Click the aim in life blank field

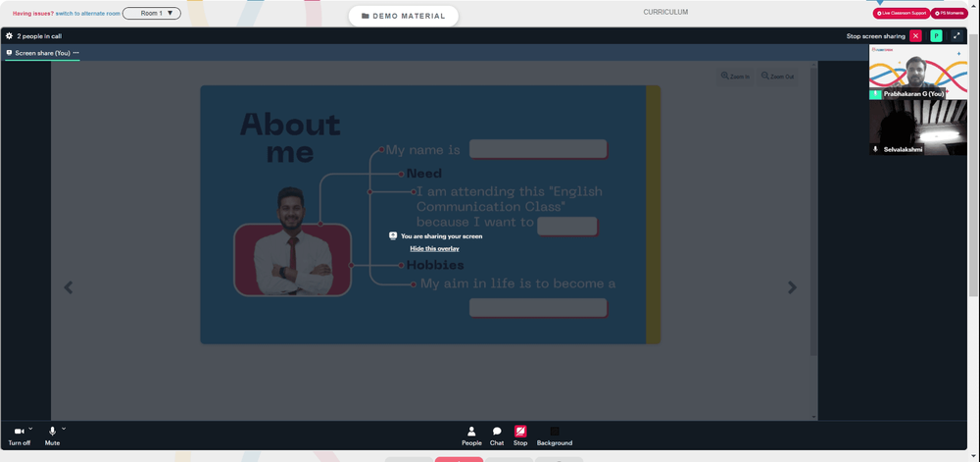tap(538, 308)
